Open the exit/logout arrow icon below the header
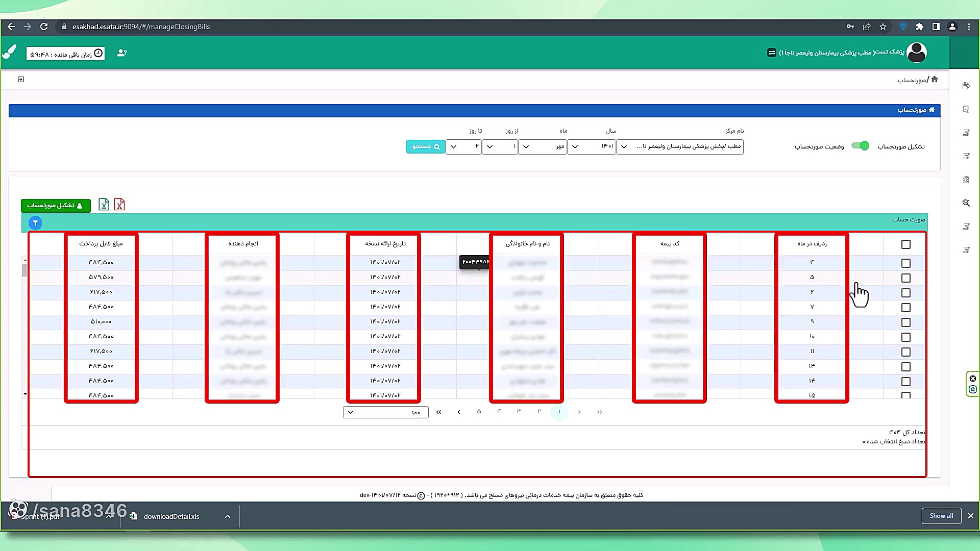Viewport: 980px width, 551px height. (21, 80)
